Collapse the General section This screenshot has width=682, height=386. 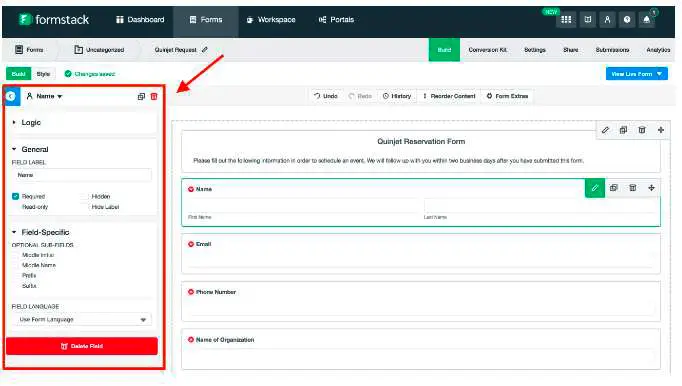tap(30, 149)
